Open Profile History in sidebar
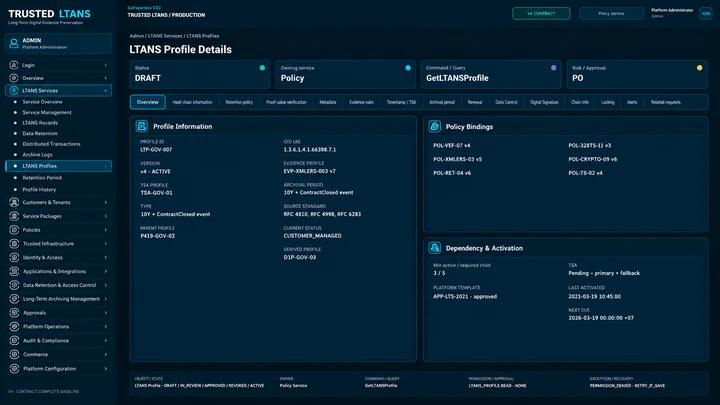Viewport: 720px width, 405px height. pyautogui.click(x=39, y=190)
